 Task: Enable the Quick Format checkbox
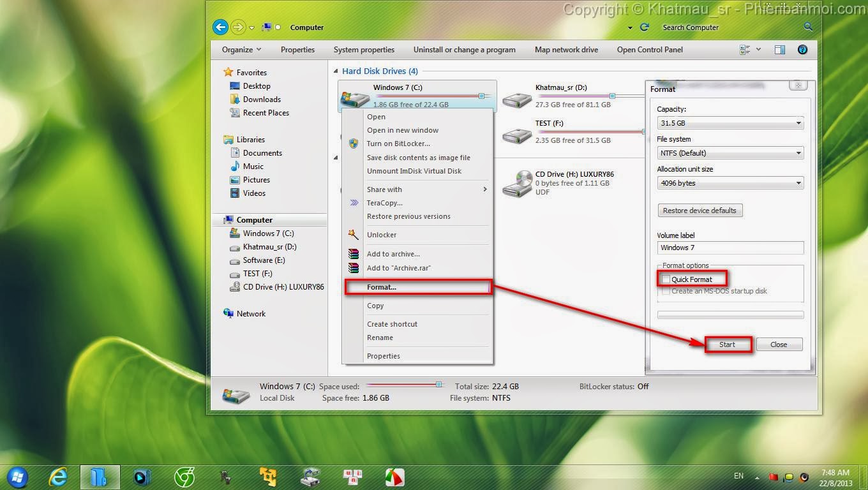point(666,279)
